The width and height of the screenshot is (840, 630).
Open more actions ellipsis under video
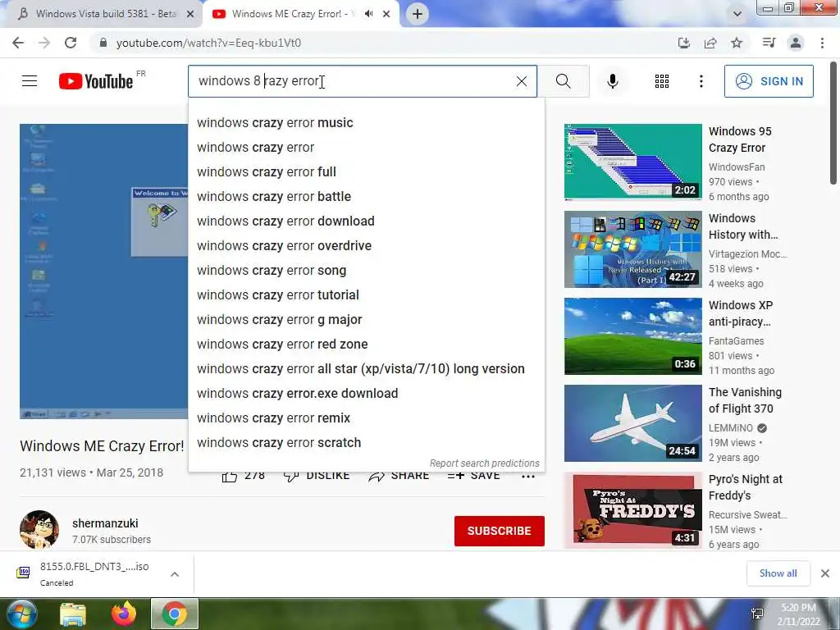coord(528,476)
